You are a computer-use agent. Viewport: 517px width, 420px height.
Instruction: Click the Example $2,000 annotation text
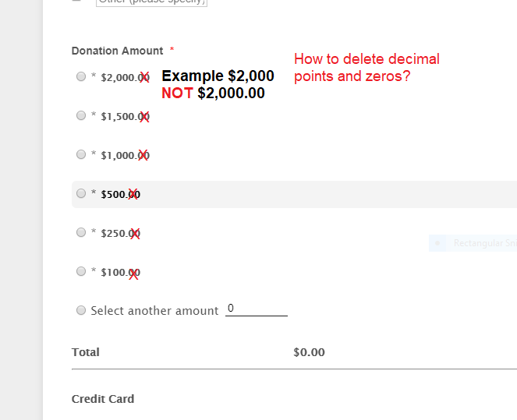218,76
